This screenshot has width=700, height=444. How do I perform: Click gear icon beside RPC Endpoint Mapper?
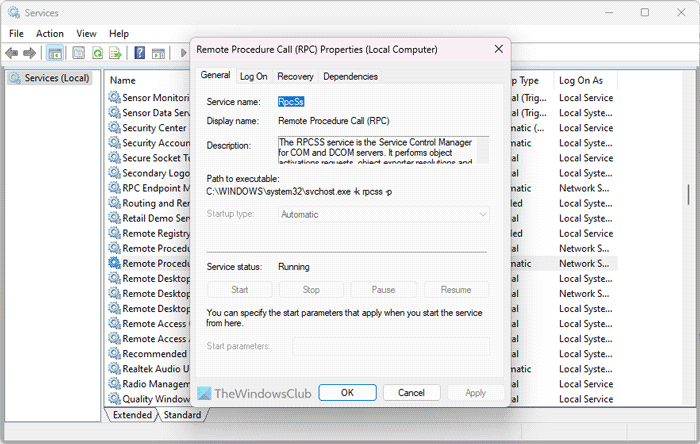(115, 188)
